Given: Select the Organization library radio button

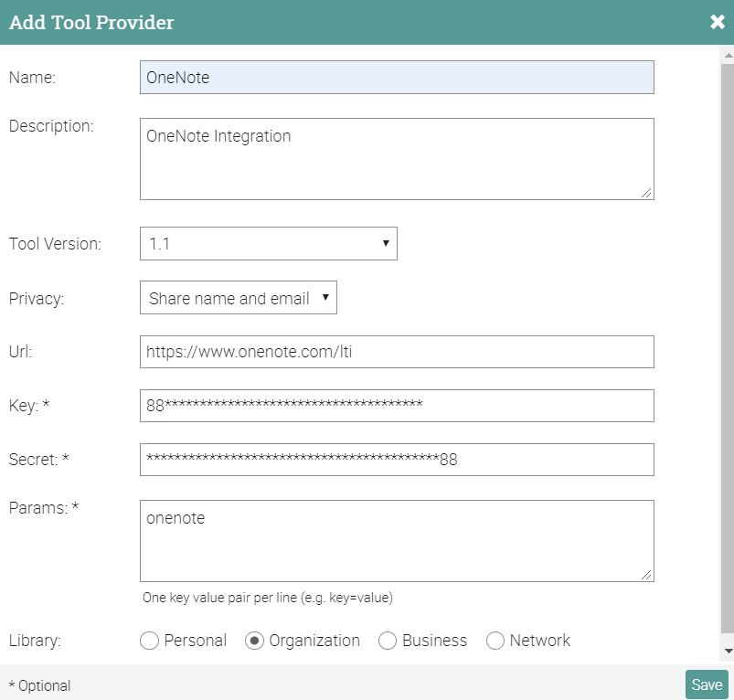Looking at the screenshot, I should (x=254, y=641).
